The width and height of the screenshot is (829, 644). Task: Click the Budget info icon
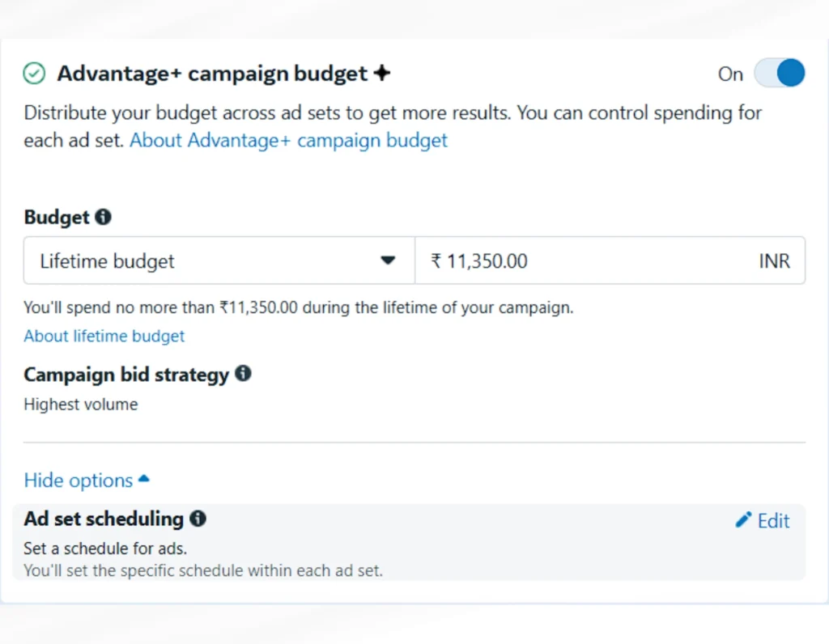pyautogui.click(x=103, y=217)
